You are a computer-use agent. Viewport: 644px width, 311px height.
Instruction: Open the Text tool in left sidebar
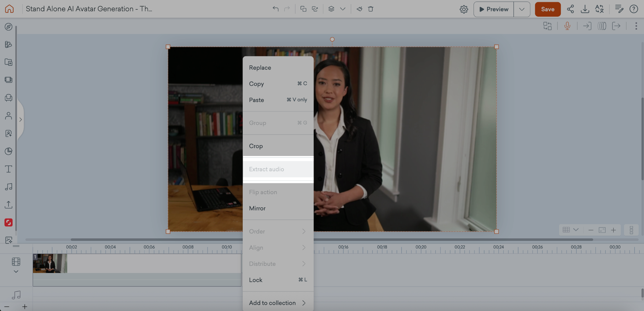(x=8, y=169)
